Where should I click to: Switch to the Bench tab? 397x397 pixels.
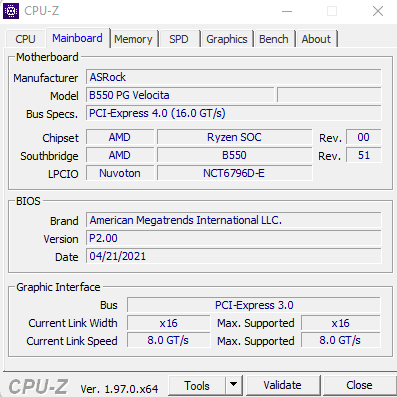[274, 39]
